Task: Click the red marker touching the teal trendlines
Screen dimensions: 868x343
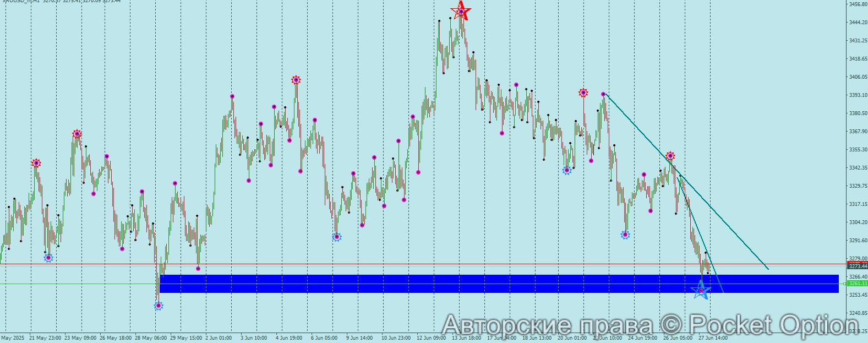Action: click(x=670, y=156)
